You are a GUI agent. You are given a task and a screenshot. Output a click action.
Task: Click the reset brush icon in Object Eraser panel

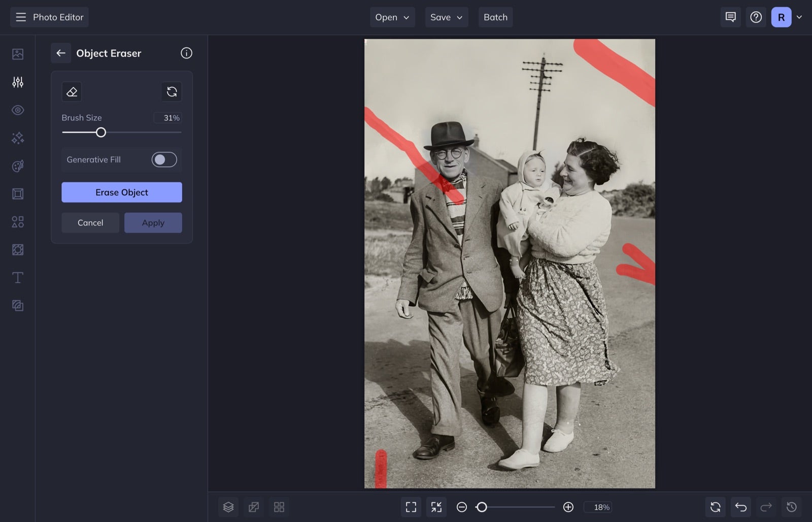(x=172, y=91)
